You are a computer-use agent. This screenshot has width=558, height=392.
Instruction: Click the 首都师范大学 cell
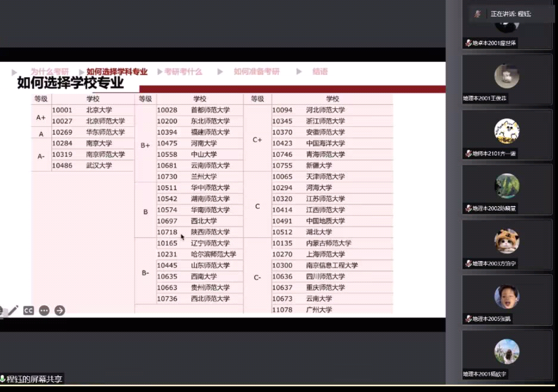tap(211, 110)
